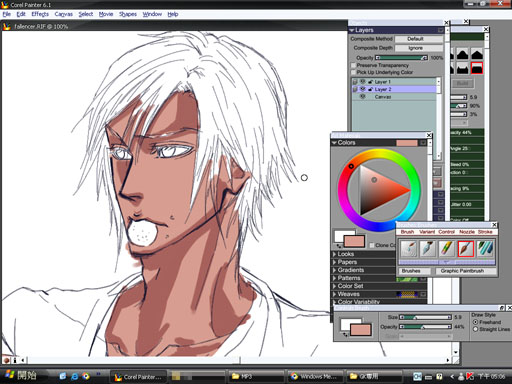Open the Brush menu in Brushes palette
512x384 pixels.
(407, 232)
